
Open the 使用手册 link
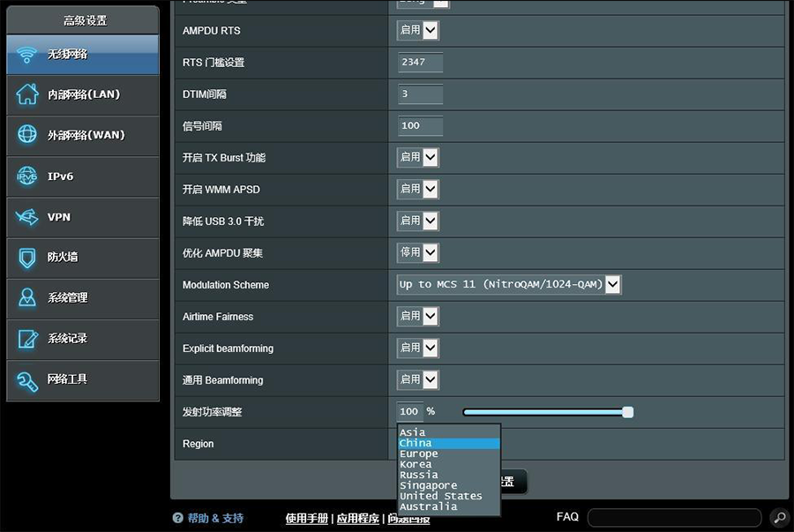(306, 519)
